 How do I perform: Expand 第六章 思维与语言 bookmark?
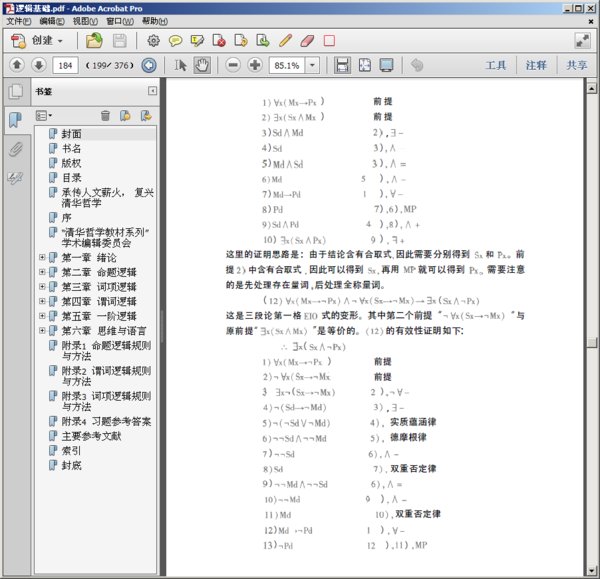tap(42, 331)
